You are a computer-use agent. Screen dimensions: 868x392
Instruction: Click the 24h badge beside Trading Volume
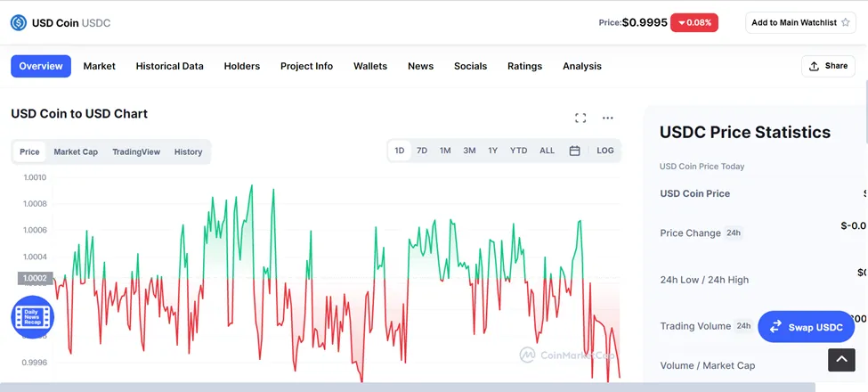[x=742, y=326]
